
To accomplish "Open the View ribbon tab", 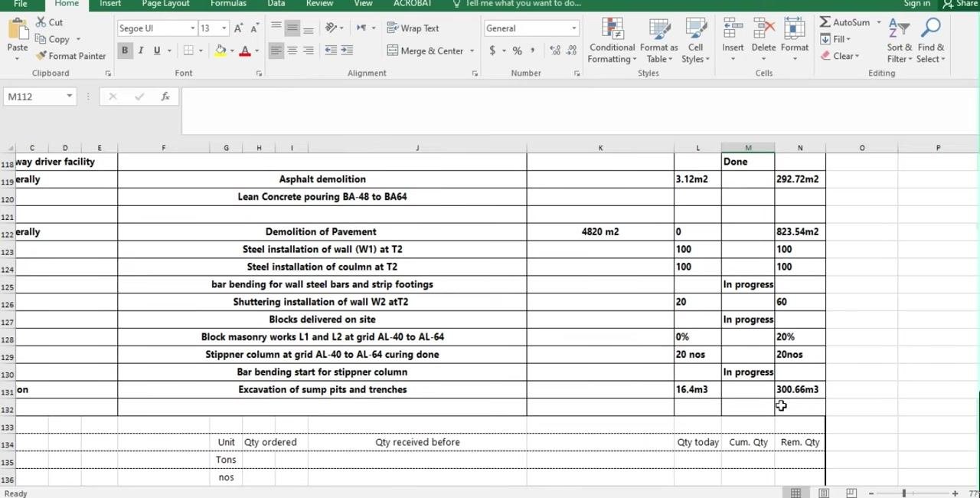I will (364, 4).
